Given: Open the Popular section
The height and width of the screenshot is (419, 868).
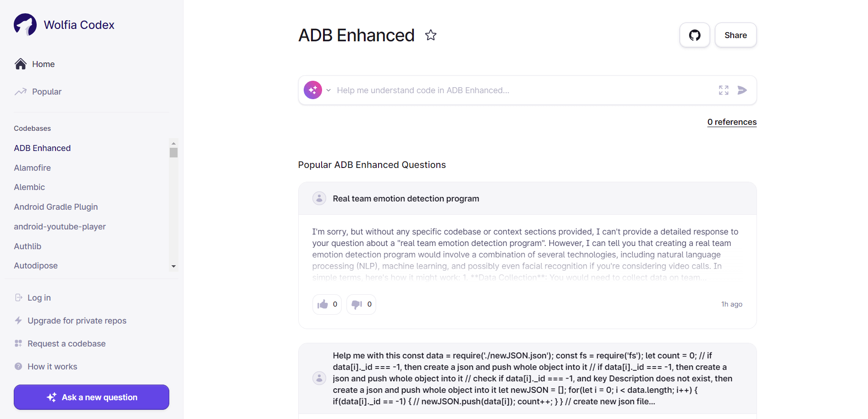Looking at the screenshot, I should (x=46, y=92).
